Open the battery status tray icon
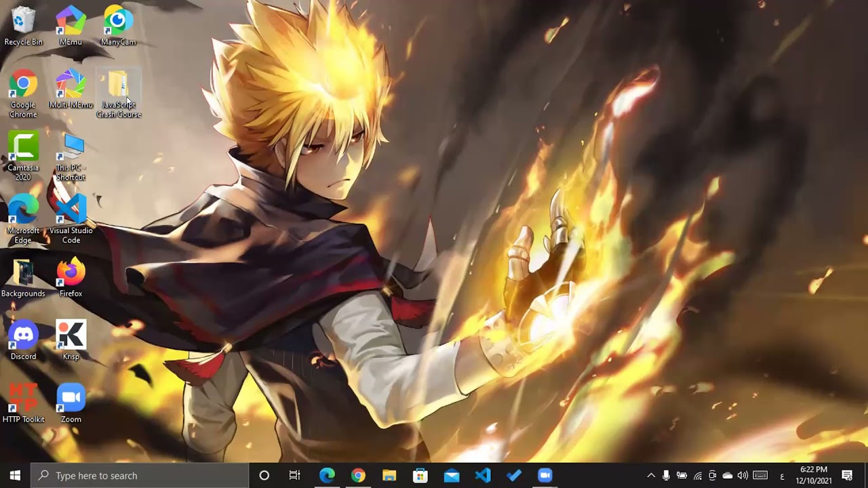 point(682,475)
